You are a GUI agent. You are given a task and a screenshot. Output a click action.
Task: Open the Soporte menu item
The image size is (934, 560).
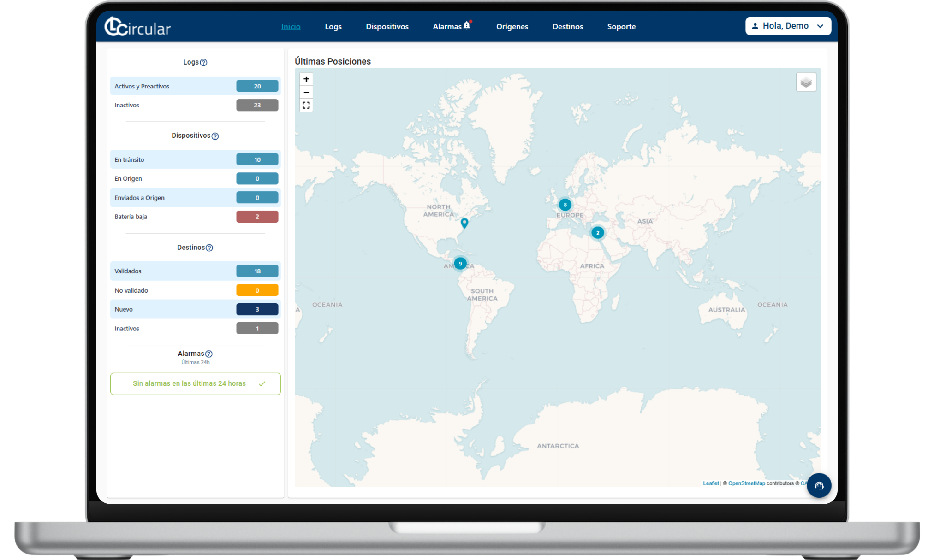tap(621, 27)
